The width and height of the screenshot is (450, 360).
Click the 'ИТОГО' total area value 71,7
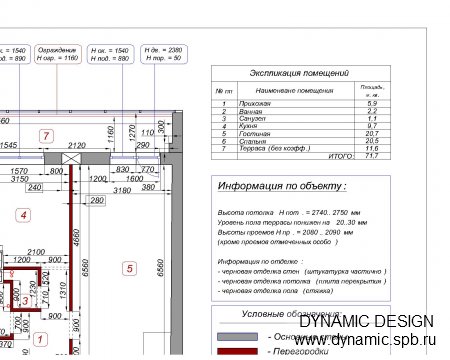tap(371, 156)
